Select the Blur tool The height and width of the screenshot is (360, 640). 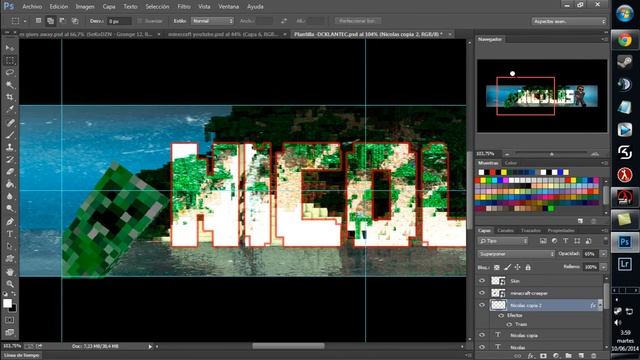(x=10, y=196)
